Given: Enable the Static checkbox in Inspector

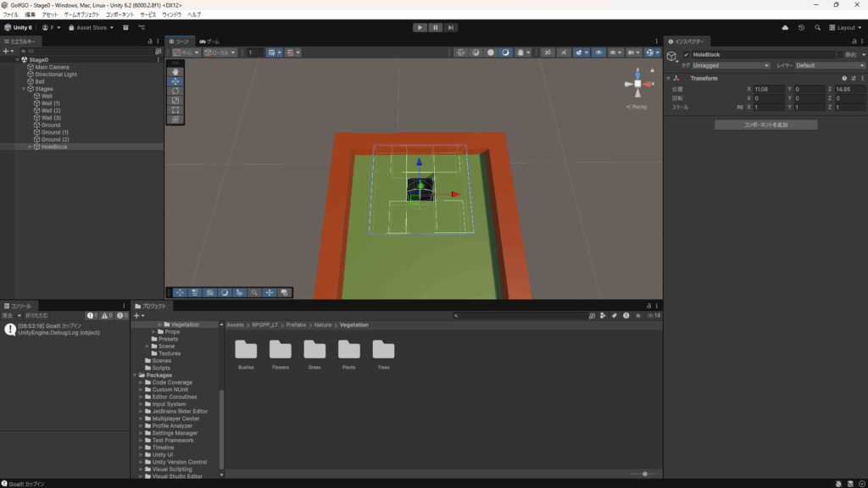Looking at the screenshot, I should tap(840, 54).
